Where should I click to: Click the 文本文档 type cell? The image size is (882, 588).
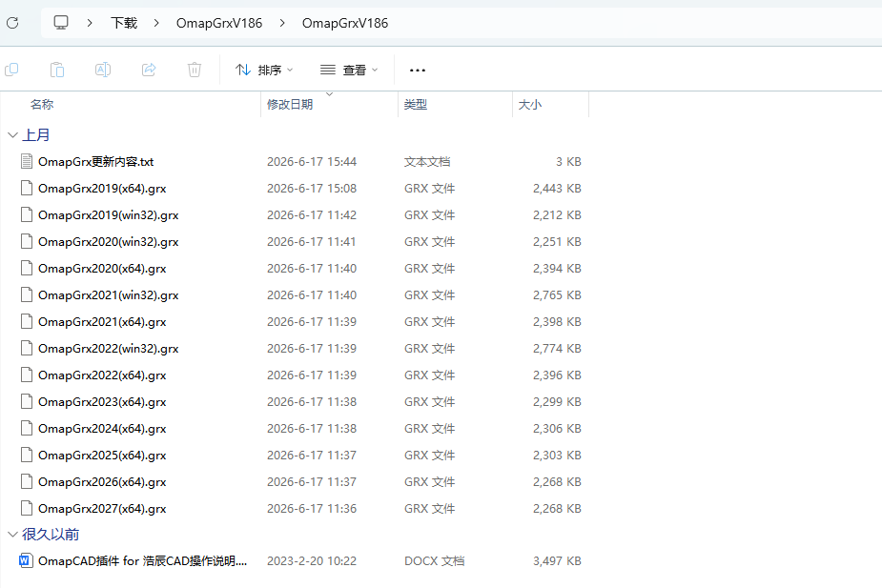[427, 162]
